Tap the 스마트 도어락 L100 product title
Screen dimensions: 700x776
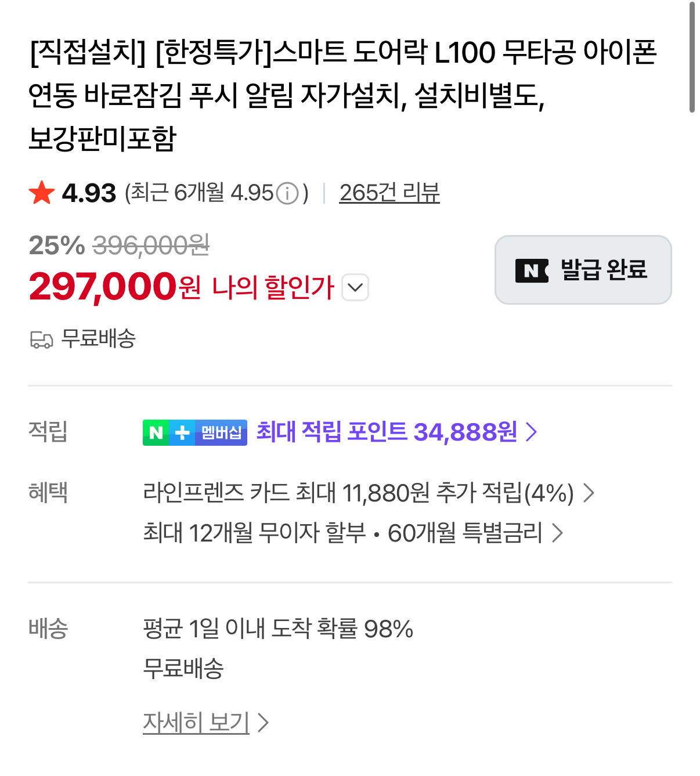[x=342, y=95]
